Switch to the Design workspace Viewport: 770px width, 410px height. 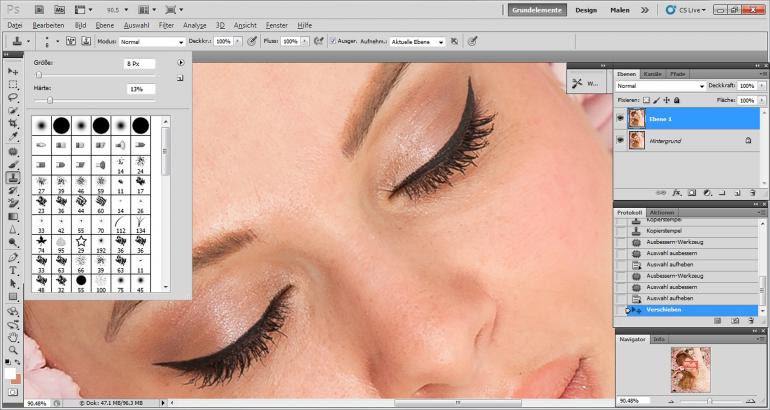[586, 10]
